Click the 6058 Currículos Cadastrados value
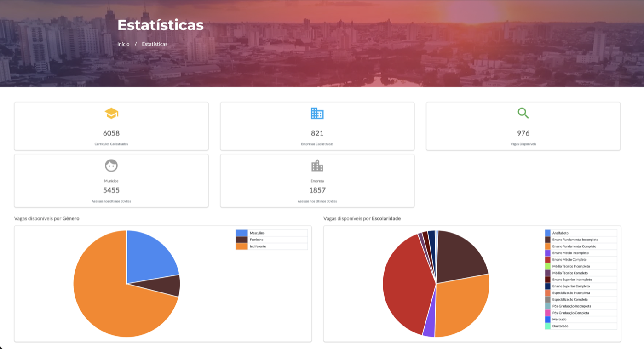 tap(111, 133)
